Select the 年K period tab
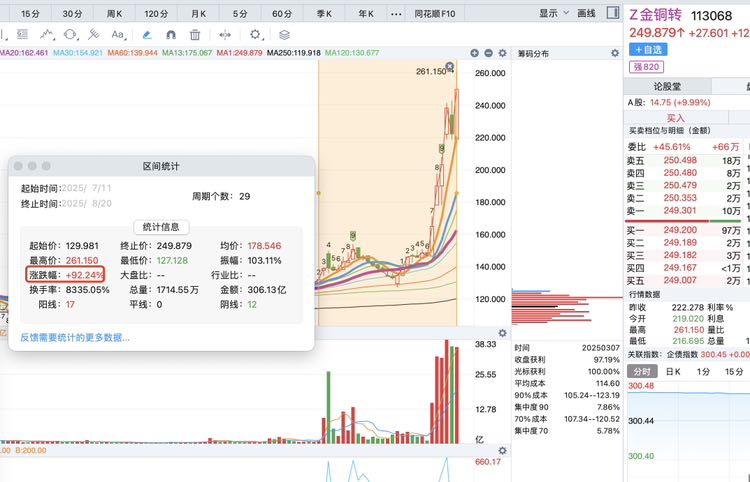The image size is (750, 482). (366, 14)
